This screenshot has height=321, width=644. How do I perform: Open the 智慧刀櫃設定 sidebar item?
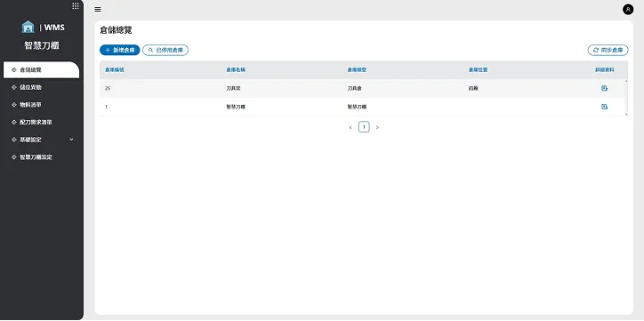click(41, 157)
